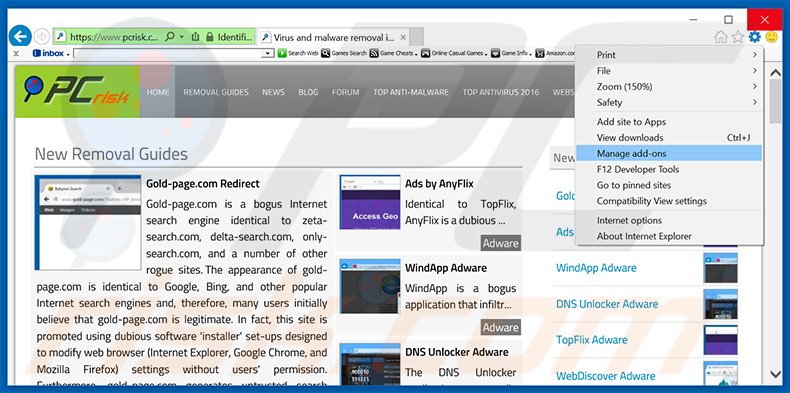
Task: Choose Go to pinned sites
Action: (x=669, y=185)
